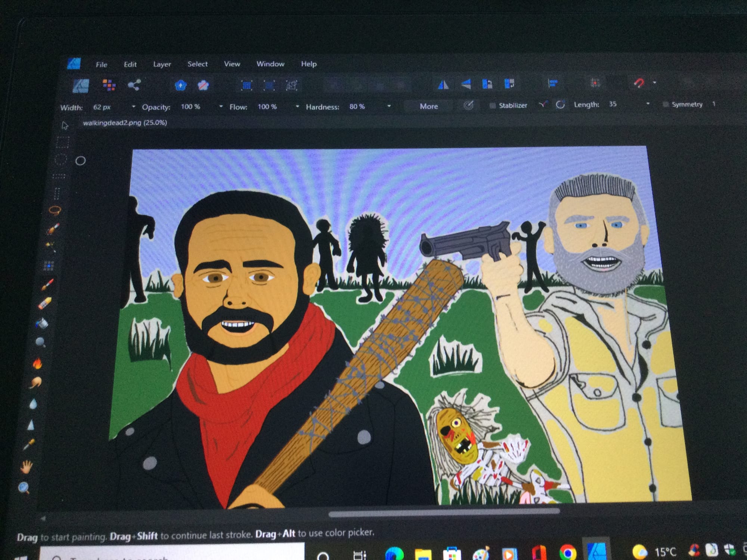Image resolution: width=747 pixels, height=560 pixels.
Task: Select the Move tool arrow
Action: [x=65, y=125]
